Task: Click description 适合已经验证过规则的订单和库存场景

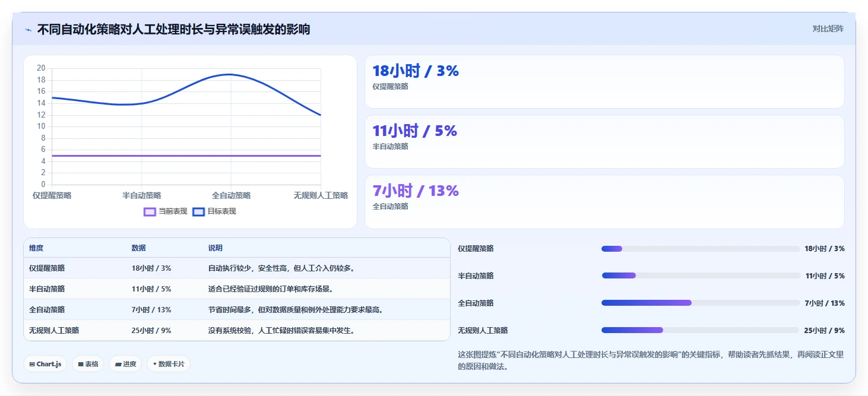Action: tap(271, 289)
